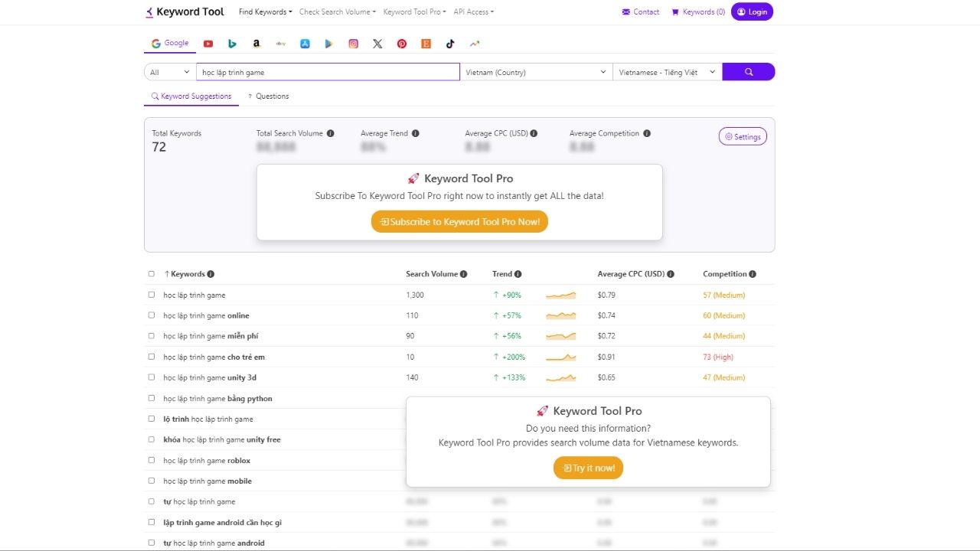Viewport: 980px width, 551px height.
Task: Choose the Instagram platform icon
Action: point(353,44)
